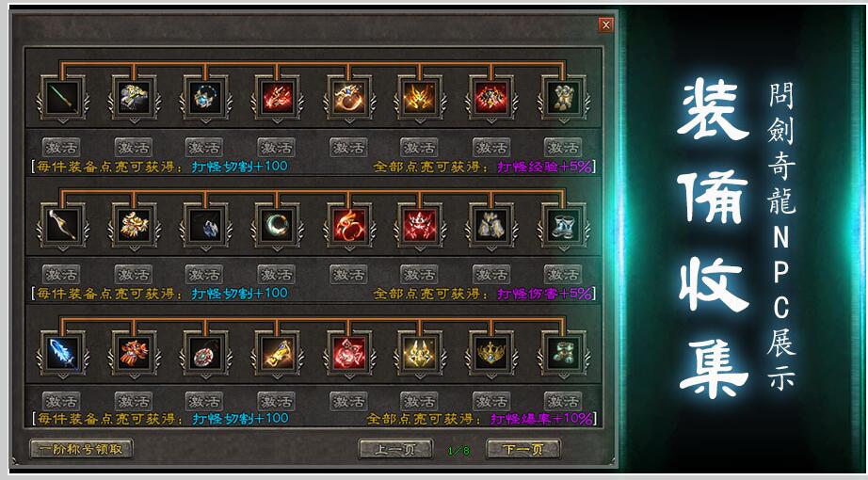Viewport: 868px width, 480px height.
Task: Select the silver boots icon in the second row
Action: pyautogui.click(x=563, y=225)
